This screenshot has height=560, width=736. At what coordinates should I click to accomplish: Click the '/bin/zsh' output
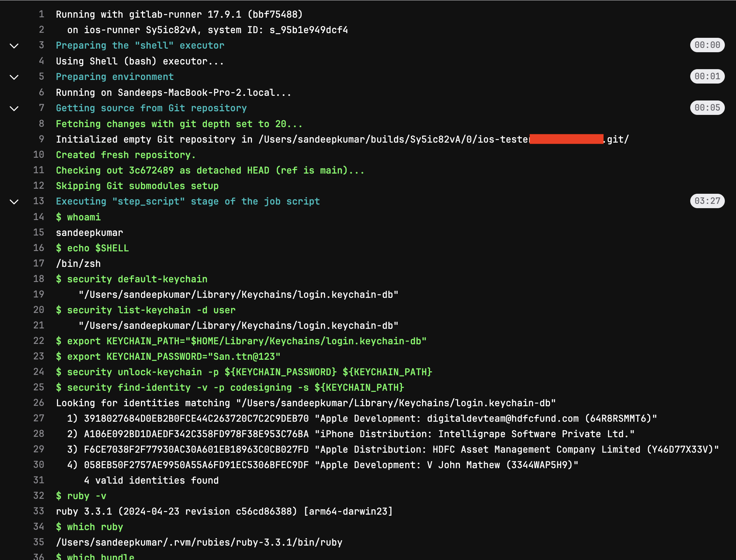click(78, 264)
